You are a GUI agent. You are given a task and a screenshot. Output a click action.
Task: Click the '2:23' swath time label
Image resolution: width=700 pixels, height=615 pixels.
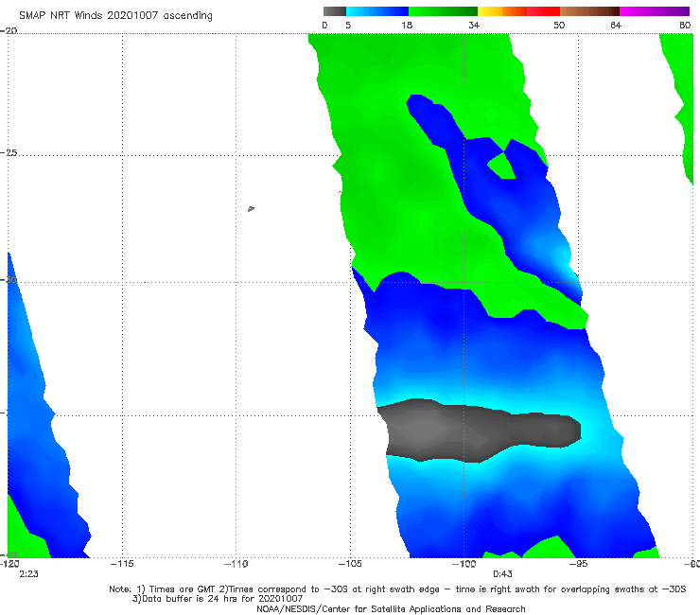(28, 574)
